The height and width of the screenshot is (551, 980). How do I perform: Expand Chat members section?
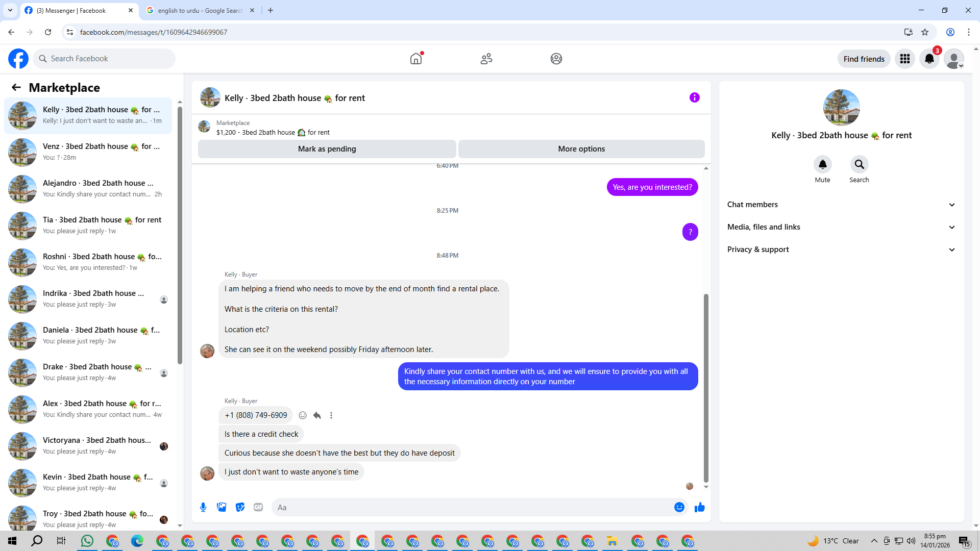(841, 205)
